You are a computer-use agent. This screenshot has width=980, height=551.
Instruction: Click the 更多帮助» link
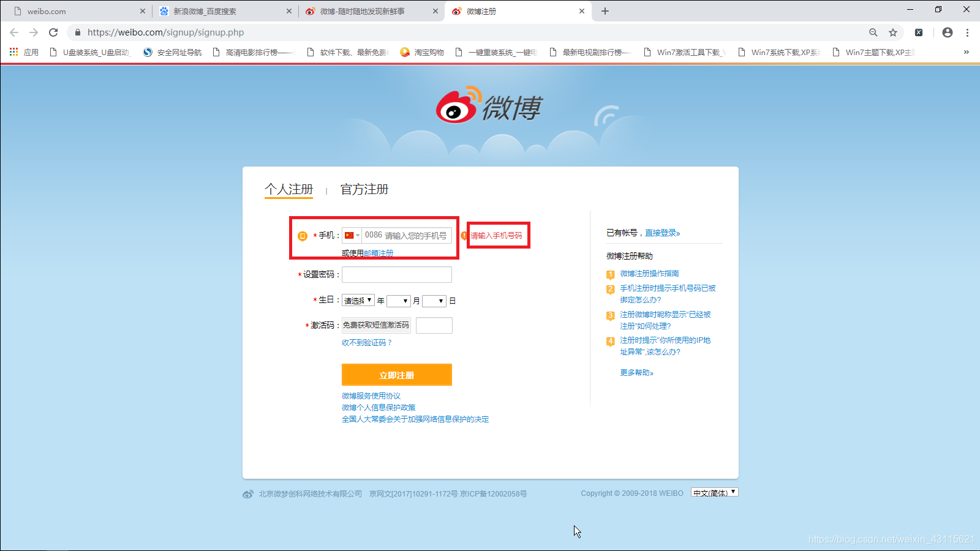click(x=636, y=372)
